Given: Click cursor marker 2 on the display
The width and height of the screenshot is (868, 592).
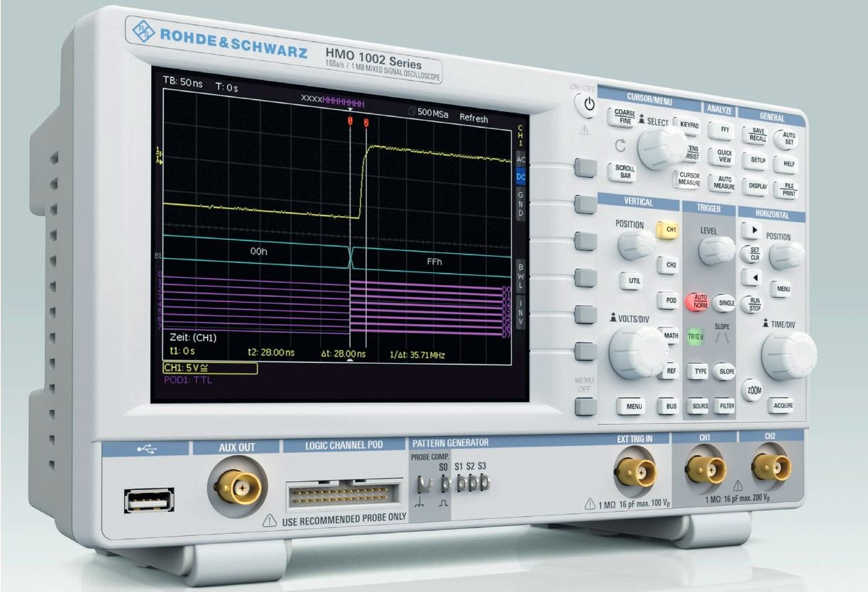Looking at the screenshot, I should tap(366, 123).
